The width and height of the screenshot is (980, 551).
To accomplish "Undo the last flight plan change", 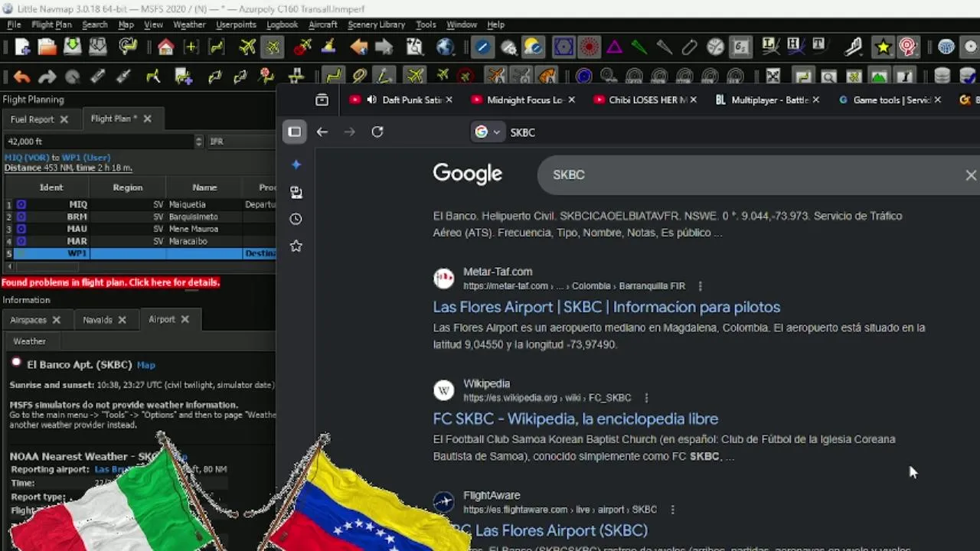I will [x=22, y=77].
